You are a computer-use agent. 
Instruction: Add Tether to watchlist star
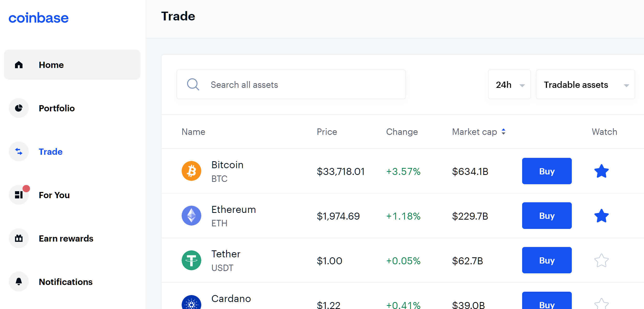point(601,260)
